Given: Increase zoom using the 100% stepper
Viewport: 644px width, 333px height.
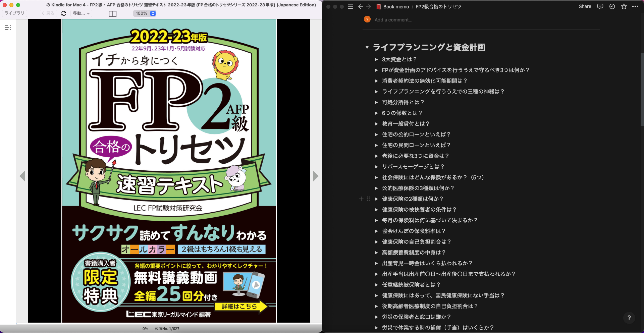Looking at the screenshot, I should (x=153, y=12).
